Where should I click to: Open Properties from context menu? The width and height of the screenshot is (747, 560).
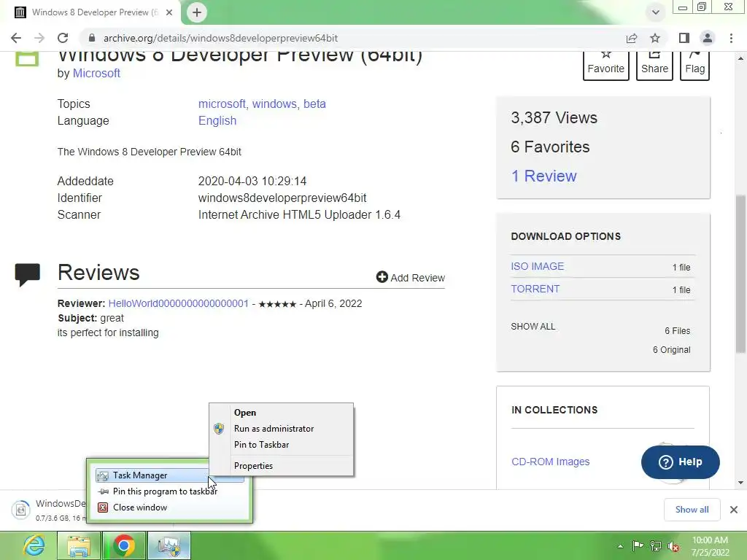tap(282, 466)
